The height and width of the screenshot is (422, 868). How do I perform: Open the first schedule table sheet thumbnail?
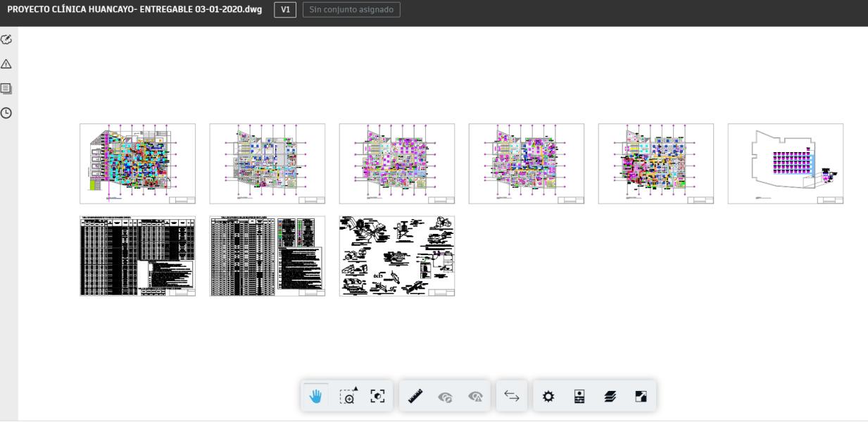point(137,256)
